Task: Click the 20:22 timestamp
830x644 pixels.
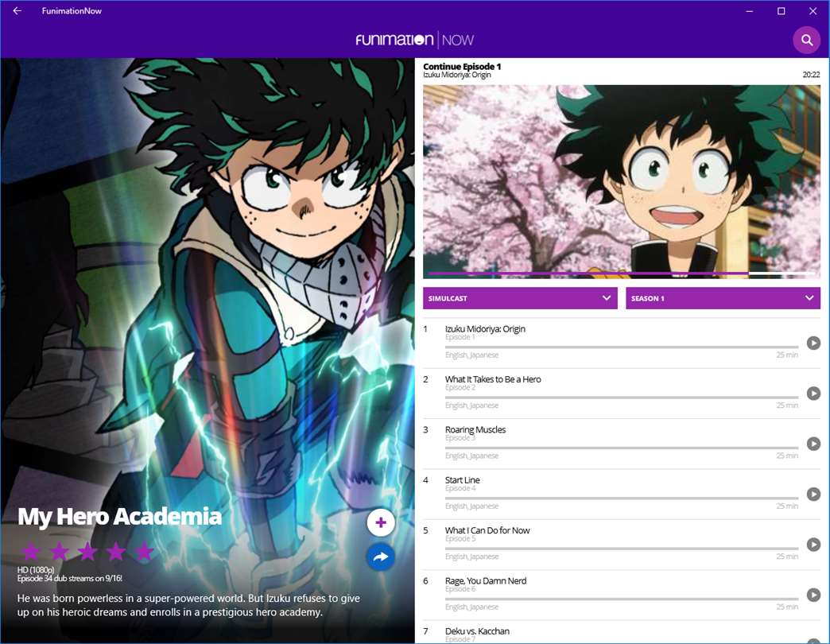Action: click(x=811, y=75)
